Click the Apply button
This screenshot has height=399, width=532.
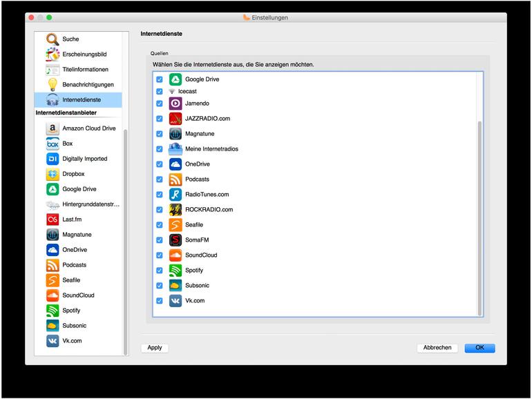pyautogui.click(x=155, y=348)
